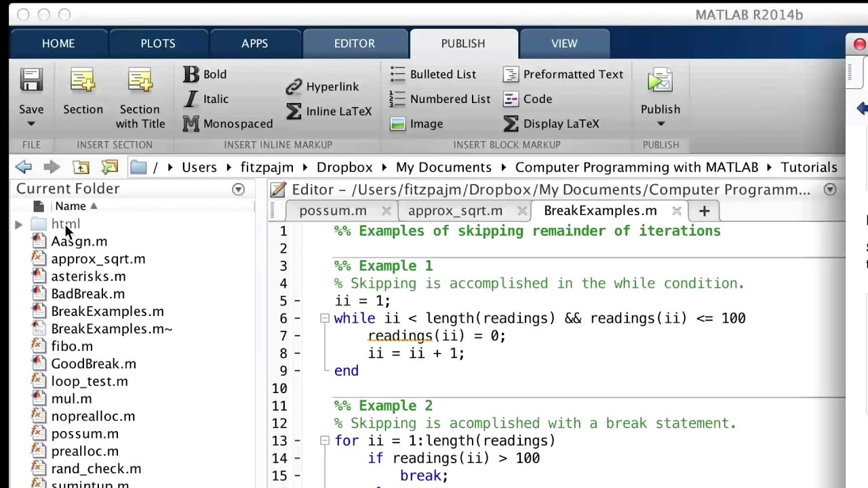
Task: Close the approx_sqrt.m editor tab
Action: click(521, 211)
